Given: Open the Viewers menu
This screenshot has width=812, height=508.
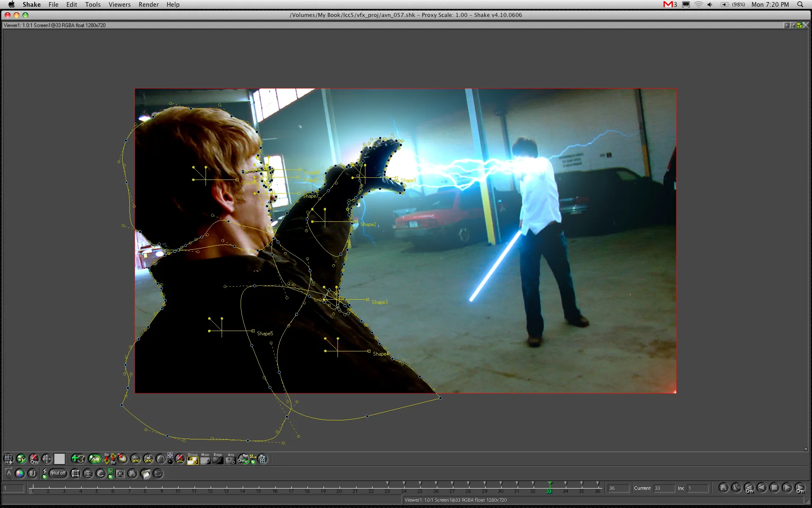Looking at the screenshot, I should coord(119,5).
